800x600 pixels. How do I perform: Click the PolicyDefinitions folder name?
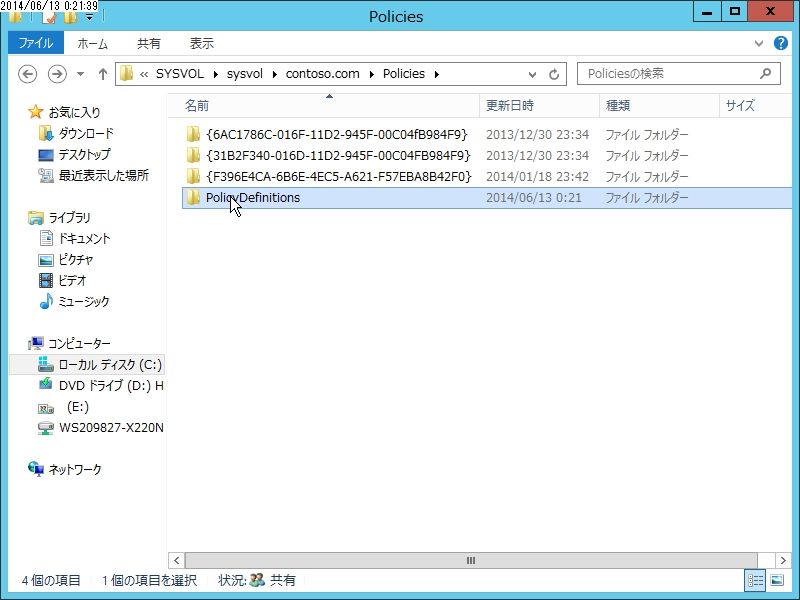click(x=253, y=197)
